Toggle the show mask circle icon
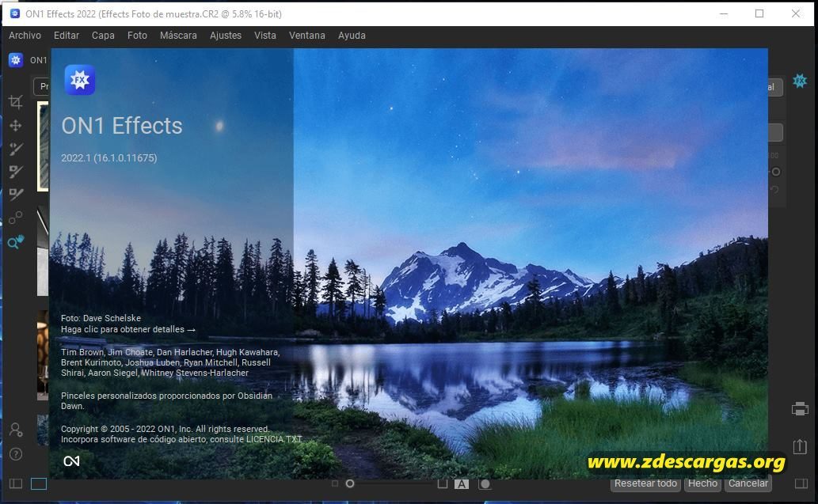 tap(485, 483)
